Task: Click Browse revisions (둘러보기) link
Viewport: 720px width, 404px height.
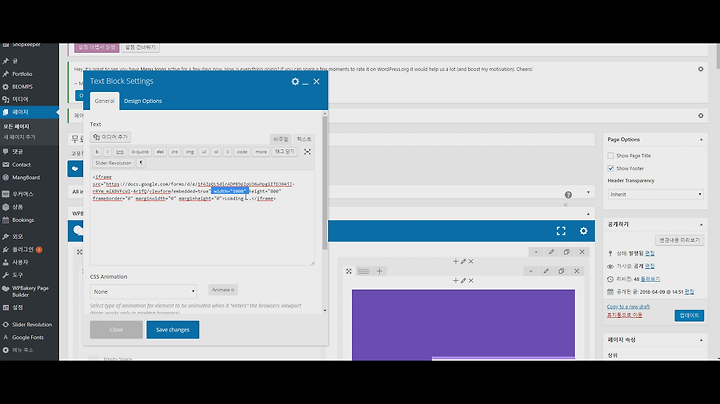Action: click(650, 279)
